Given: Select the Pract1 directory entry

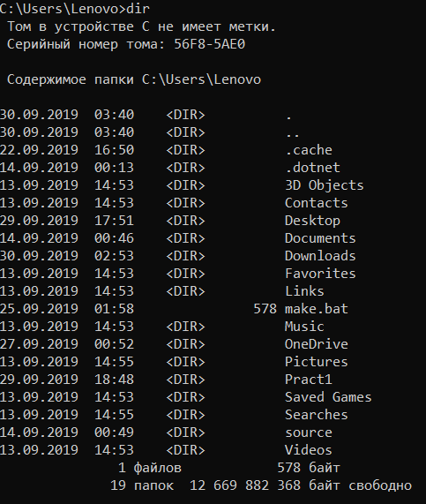Looking at the screenshot, I should click(x=308, y=380).
